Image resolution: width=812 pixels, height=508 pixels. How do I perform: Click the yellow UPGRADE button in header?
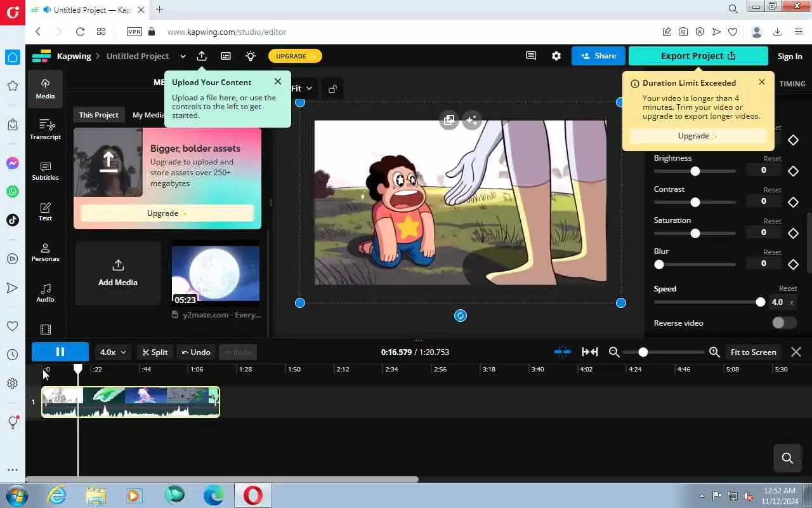pyautogui.click(x=295, y=56)
